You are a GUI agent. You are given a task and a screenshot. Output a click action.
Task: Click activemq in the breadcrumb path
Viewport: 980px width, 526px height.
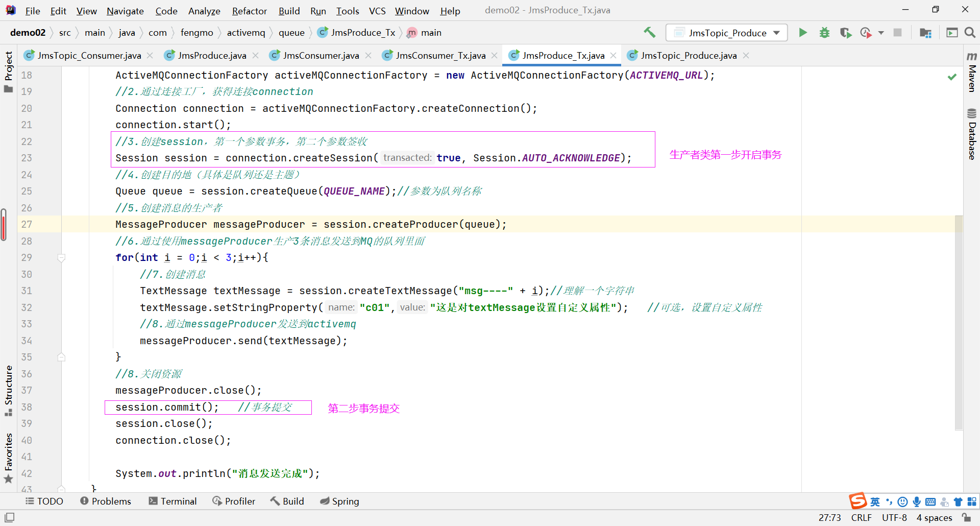pyautogui.click(x=246, y=33)
